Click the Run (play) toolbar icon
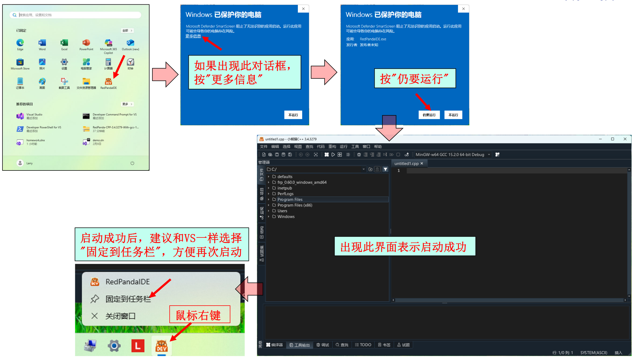The image size is (635, 364). pos(333,155)
